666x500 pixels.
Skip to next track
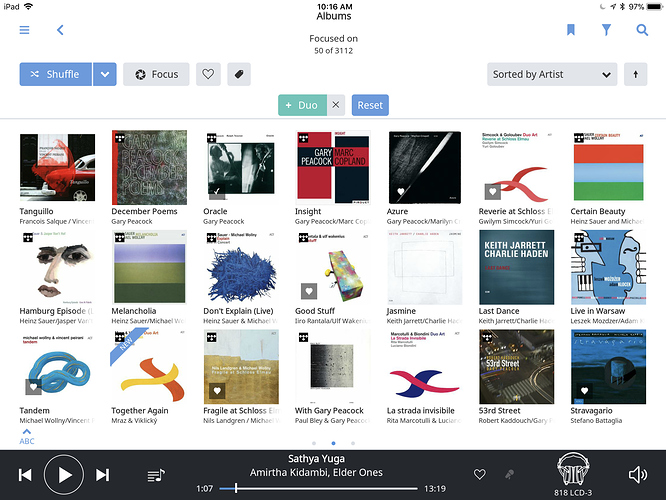(x=102, y=475)
